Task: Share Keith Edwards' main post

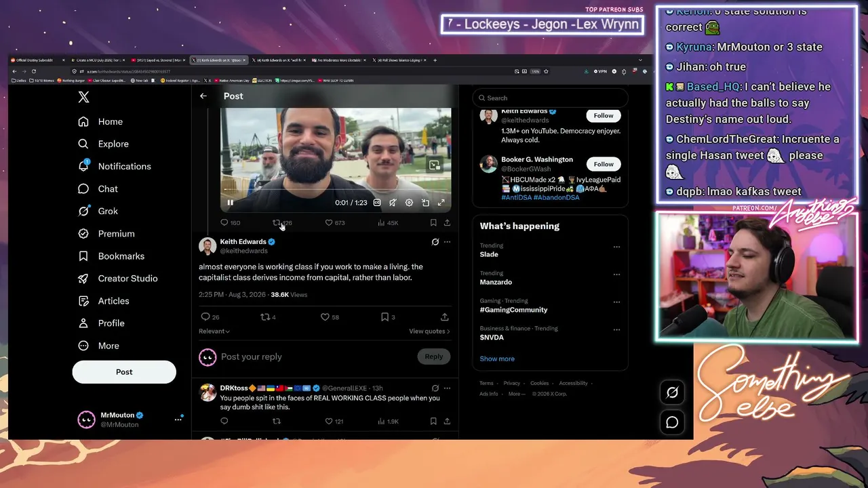Action: 445,317
